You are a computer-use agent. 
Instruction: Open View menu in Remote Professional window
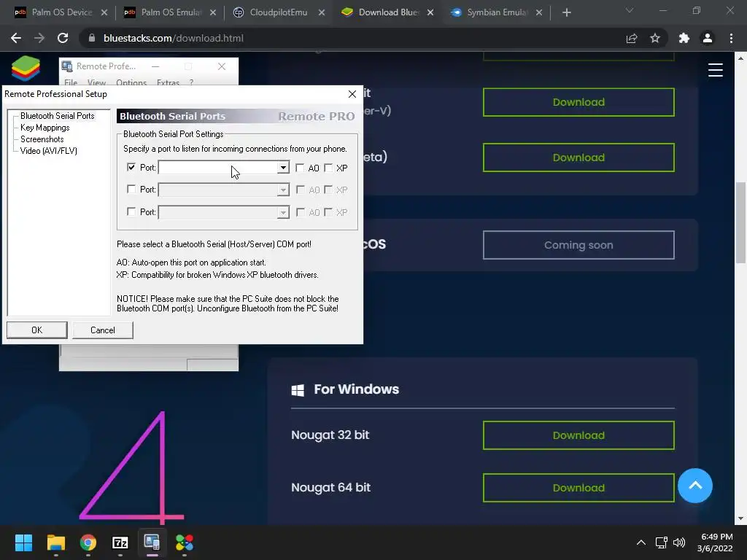coord(97,82)
